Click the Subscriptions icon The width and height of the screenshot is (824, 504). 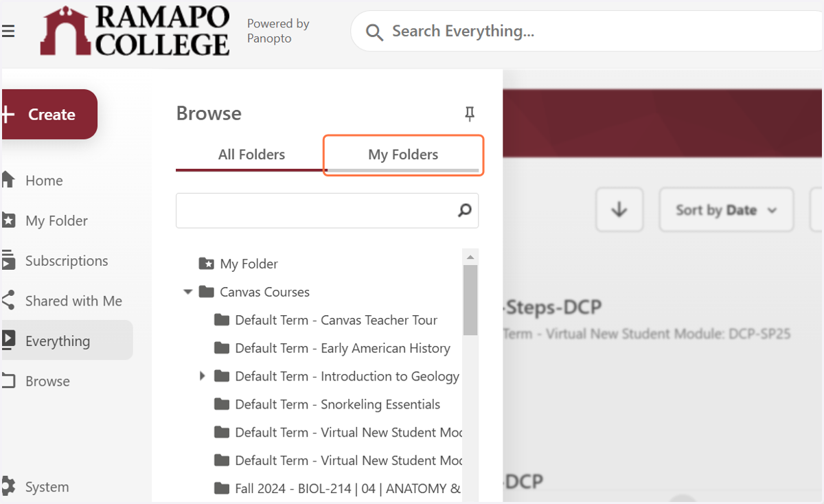tap(8, 261)
